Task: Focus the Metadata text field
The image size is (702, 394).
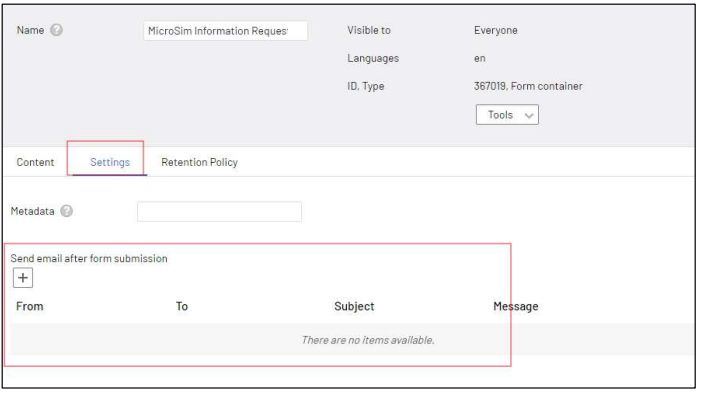Action: [219, 211]
